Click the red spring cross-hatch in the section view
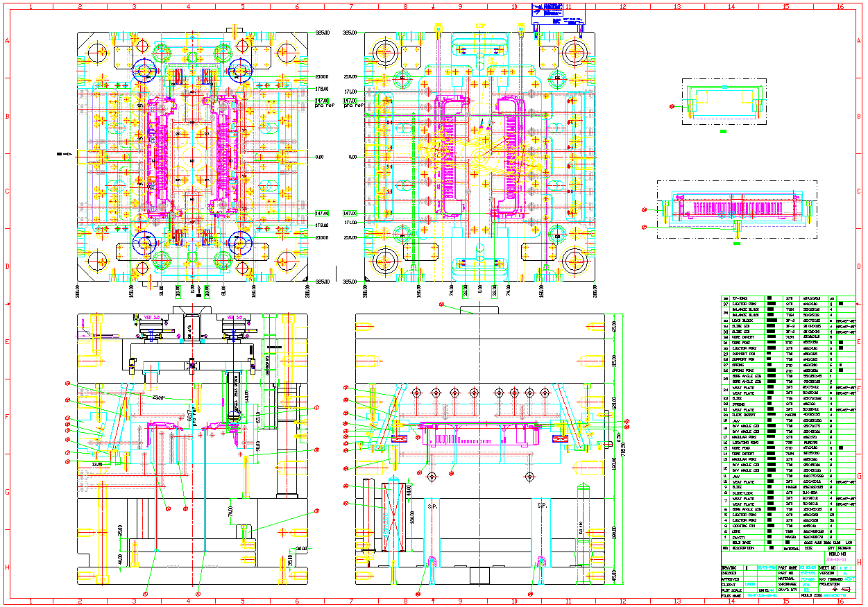This screenshot has height=607, width=868. (394, 518)
